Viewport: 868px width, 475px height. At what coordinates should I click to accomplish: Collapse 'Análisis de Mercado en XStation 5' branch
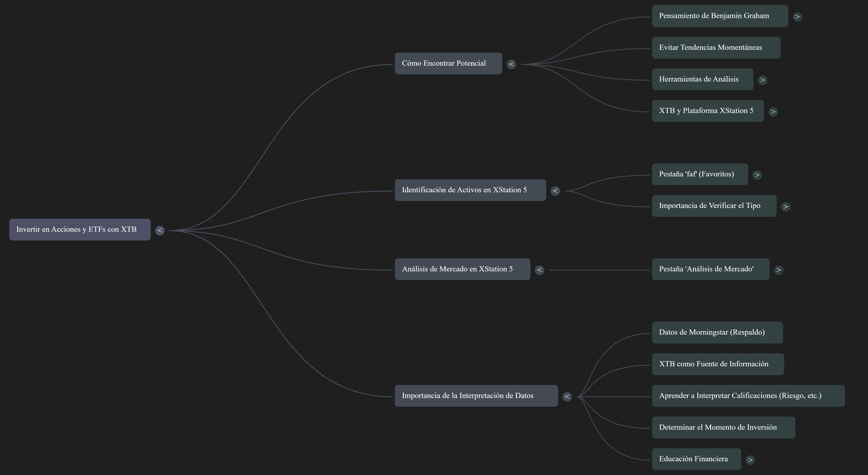539,270
